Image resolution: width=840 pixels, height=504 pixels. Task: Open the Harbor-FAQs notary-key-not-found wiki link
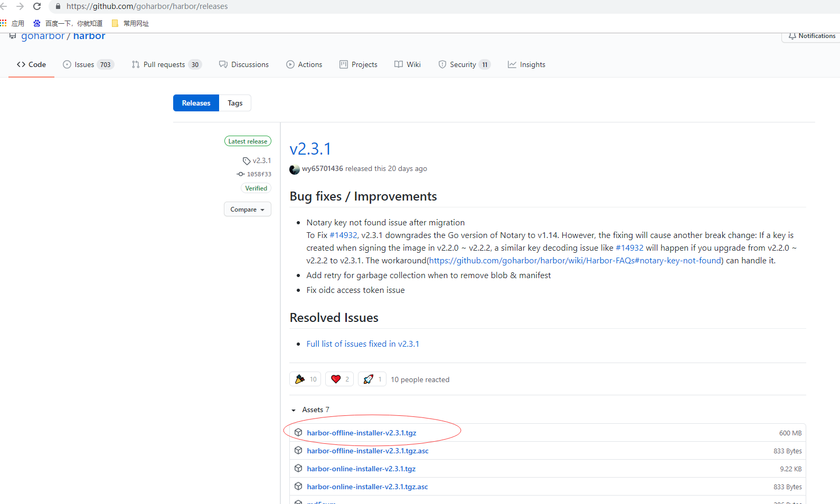[x=575, y=260]
